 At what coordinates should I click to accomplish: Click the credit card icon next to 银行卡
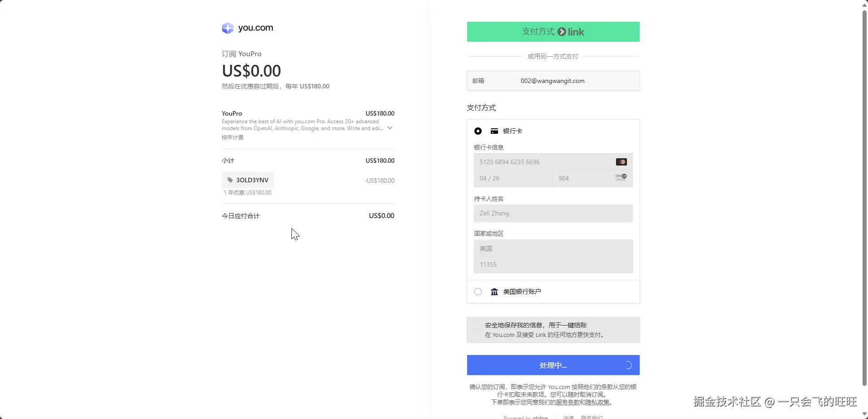(494, 131)
